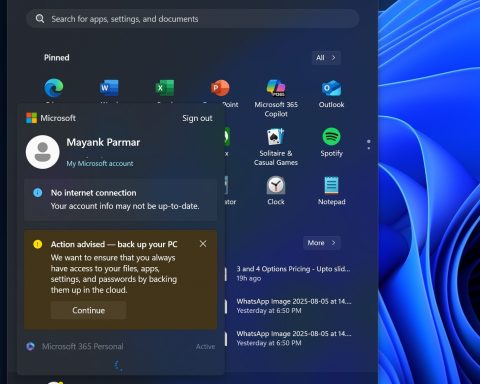This screenshot has height=384, width=480.
Task: Click the Active subscription status label
Action: 205,347
